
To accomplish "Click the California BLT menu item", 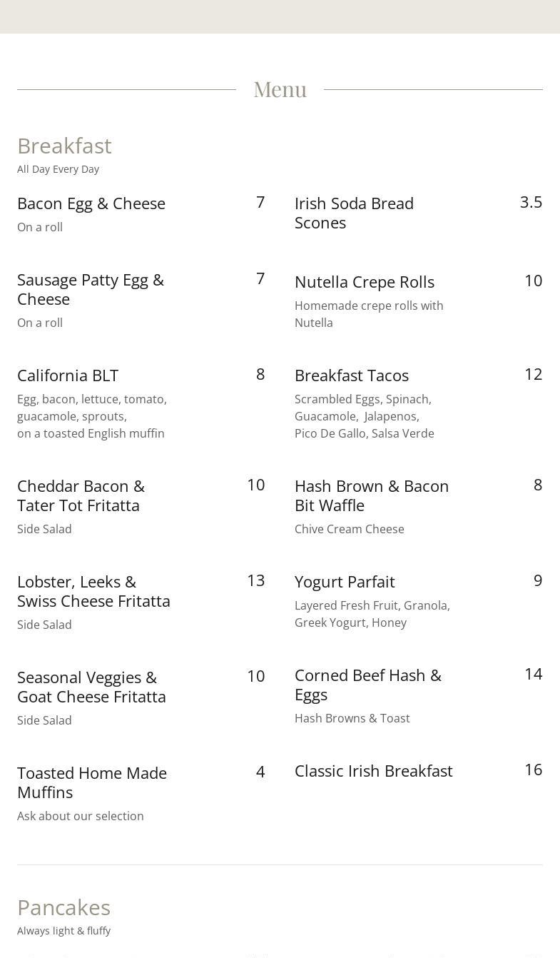I will coord(68,375).
